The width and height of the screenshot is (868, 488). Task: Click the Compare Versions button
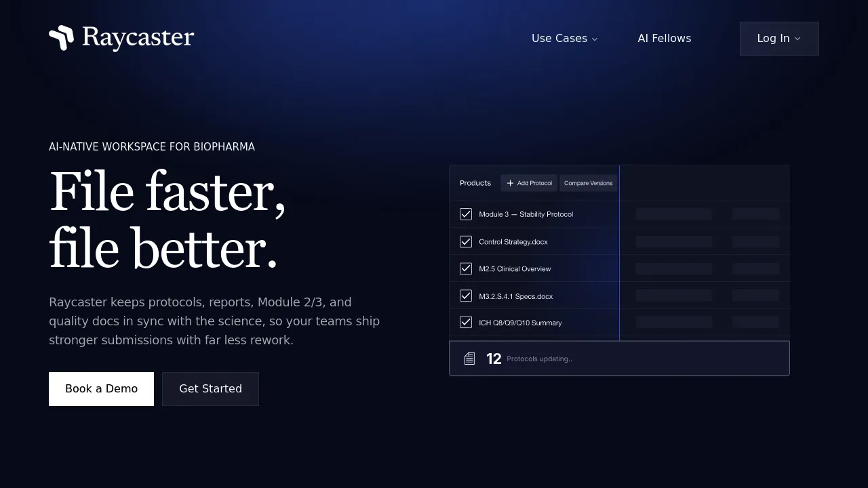(589, 183)
